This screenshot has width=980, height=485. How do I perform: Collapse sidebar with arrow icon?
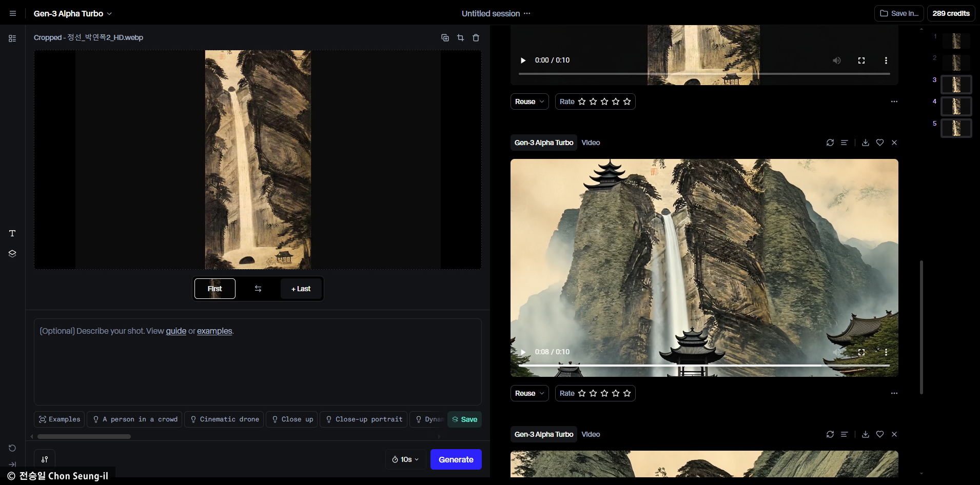[x=12, y=464]
